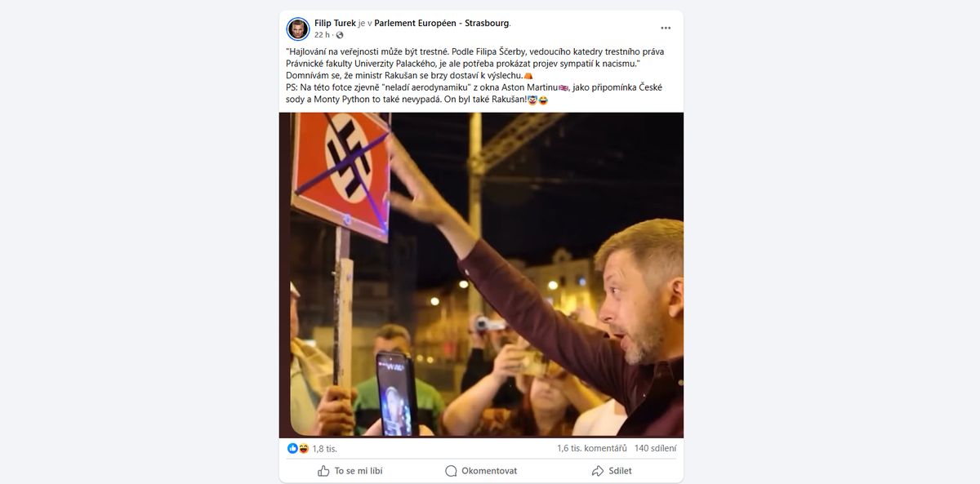Open the three-dot post options menu
This screenshot has height=484, width=980.
[x=666, y=28]
